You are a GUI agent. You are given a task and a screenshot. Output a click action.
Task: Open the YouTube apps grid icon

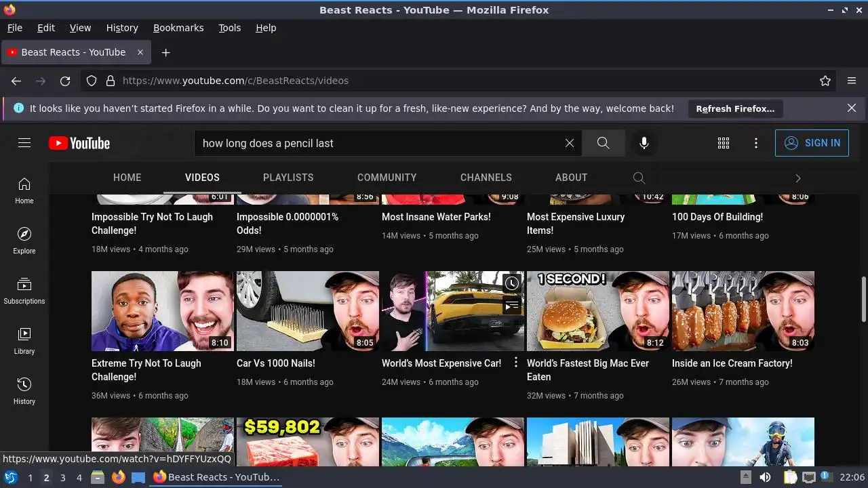pyautogui.click(x=724, y=143)
